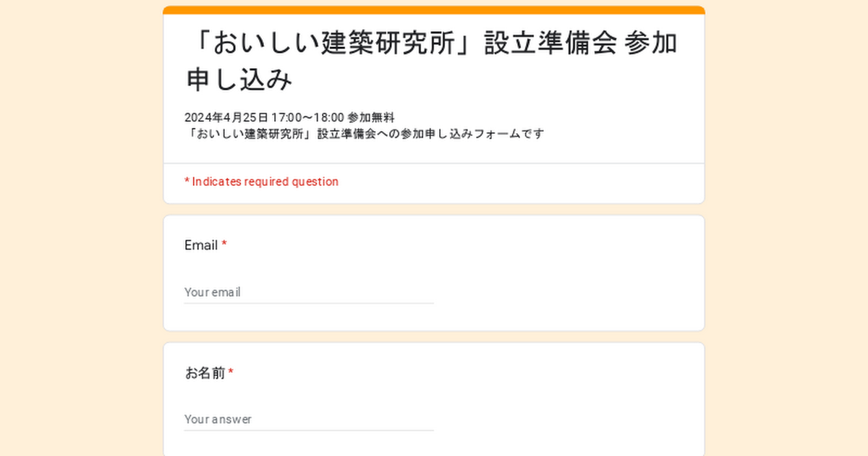Click the date text 2024年4月25日
868x456 pixels.
click(226, 117)
